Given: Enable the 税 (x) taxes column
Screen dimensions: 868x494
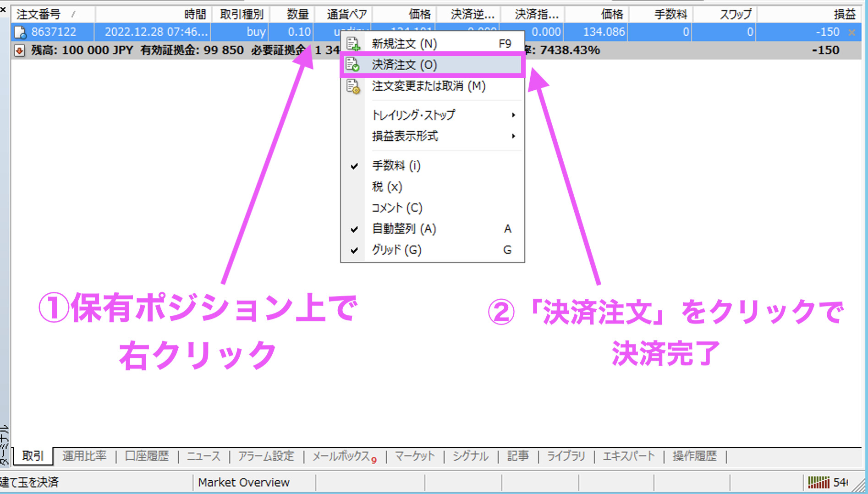Looking at the screenshot, I should tap(387, 187).
